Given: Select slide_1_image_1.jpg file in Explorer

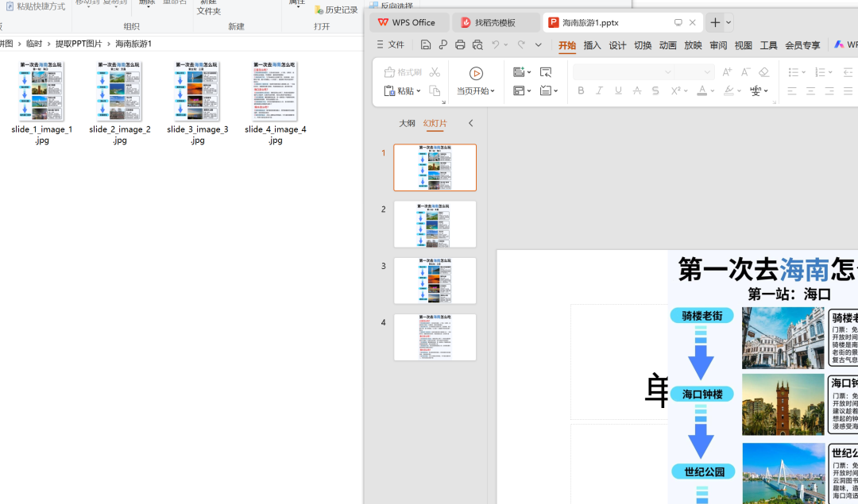Looking at the screenshot, I should point(41,102).
